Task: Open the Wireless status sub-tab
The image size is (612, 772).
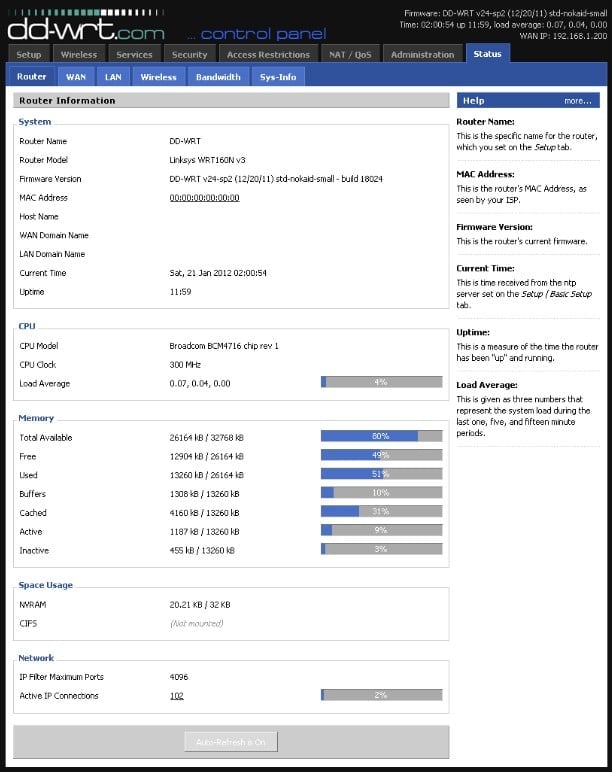Action: (x=159, y=77)
